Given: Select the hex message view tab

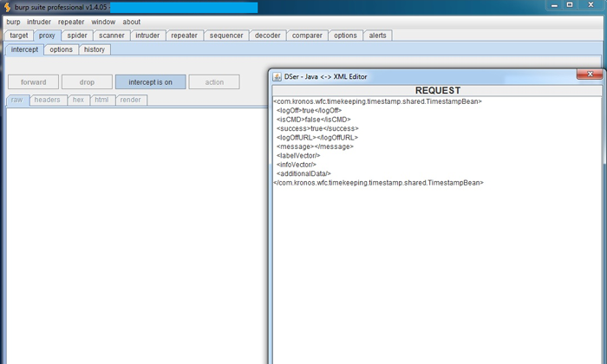Looking at the screenshot, I should pos(78,100).
